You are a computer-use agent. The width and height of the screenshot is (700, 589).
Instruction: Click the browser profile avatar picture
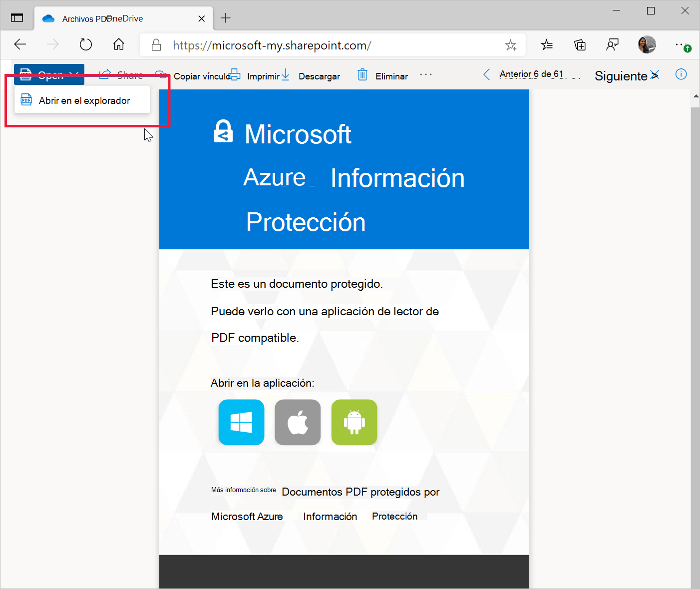[x=647, y=44]
